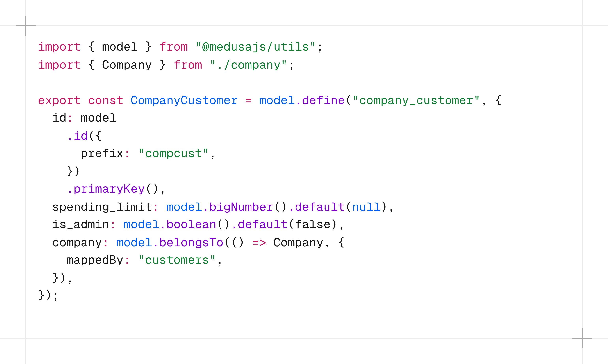Click the null default value
608x364 pixels.
(366, 207)
